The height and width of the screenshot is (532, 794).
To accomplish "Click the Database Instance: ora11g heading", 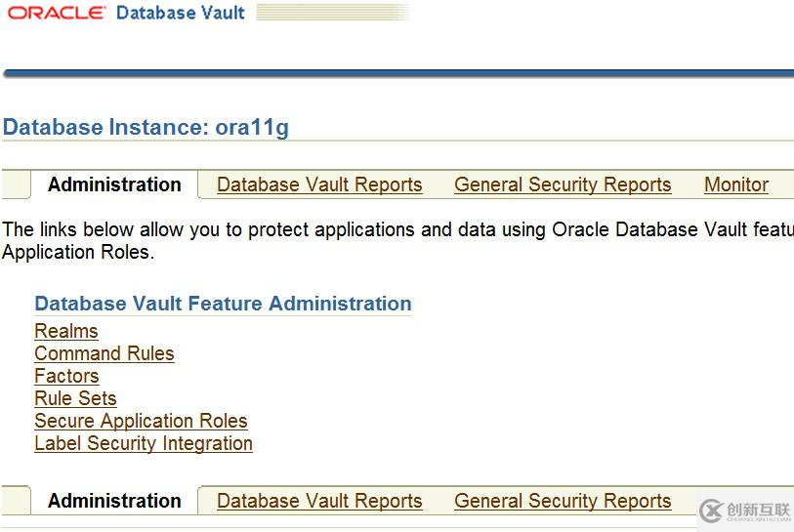I will pos(146,128).
